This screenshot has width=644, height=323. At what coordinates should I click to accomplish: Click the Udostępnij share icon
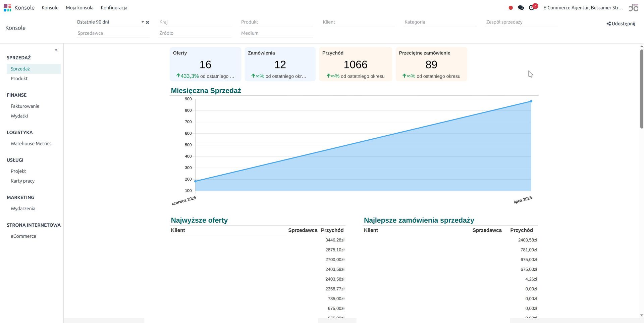608,24
